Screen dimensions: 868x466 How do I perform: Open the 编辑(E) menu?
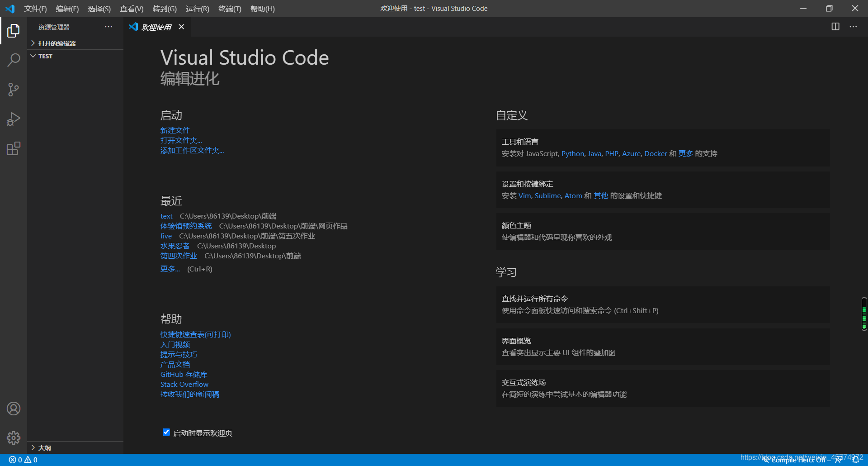tap(67, 9)
